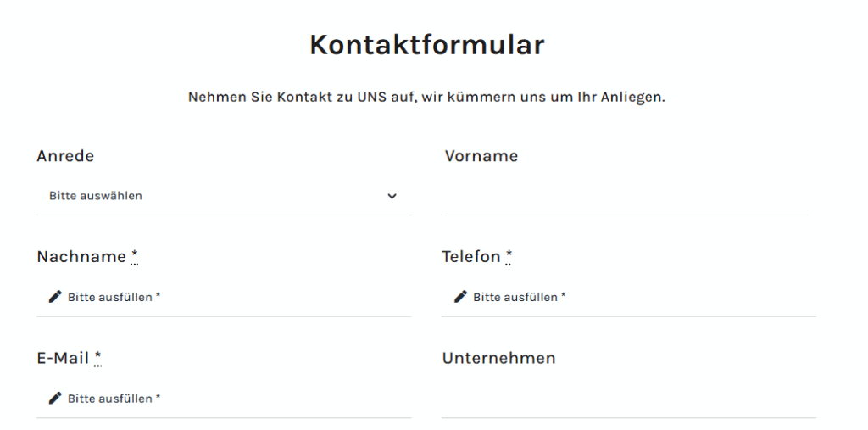Image resolution: width=868 pixels, height=430 pixels.
Task: Focus the Vorname text input
Action: 626,196
